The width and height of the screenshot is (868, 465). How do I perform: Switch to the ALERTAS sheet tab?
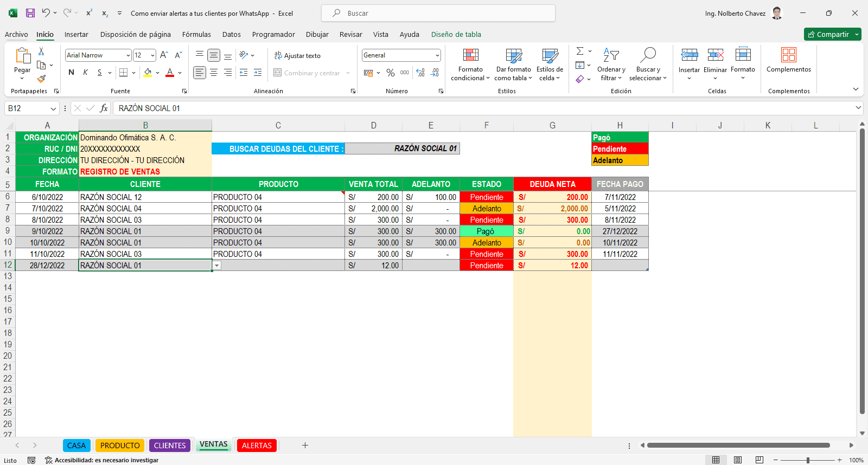click(x=257, y=445)
